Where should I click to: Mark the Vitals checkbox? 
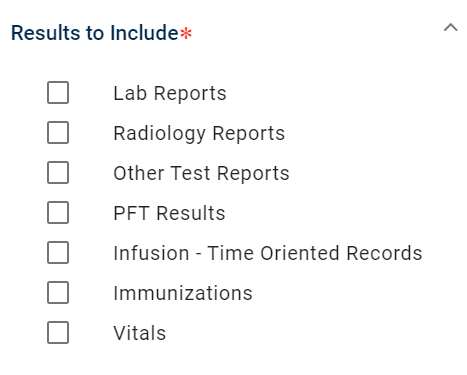58,332
